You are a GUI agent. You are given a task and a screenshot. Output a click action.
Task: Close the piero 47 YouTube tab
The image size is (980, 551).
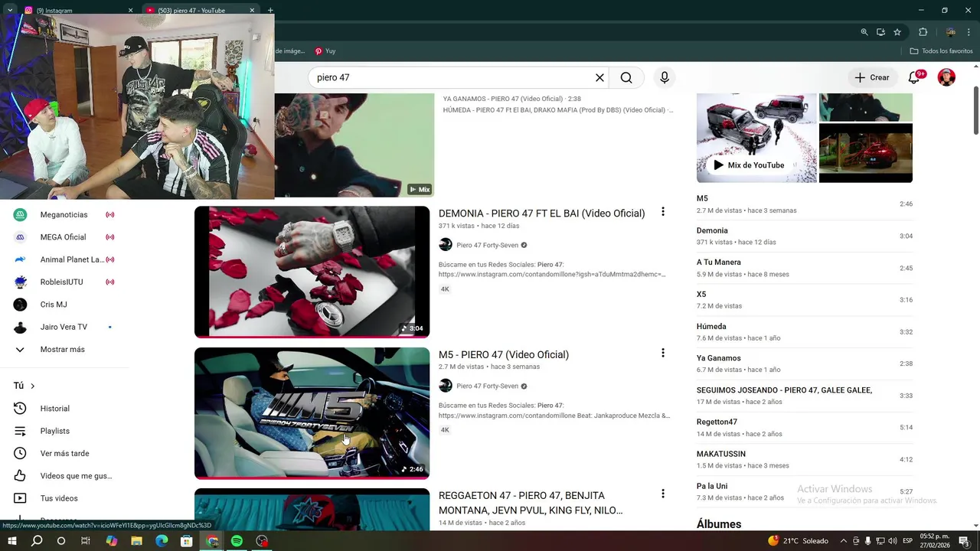click(x=252, y=11)
